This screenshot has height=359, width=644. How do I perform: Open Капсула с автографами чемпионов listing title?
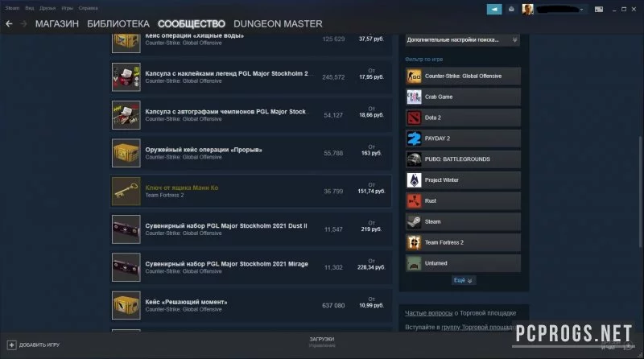(225, 112)
